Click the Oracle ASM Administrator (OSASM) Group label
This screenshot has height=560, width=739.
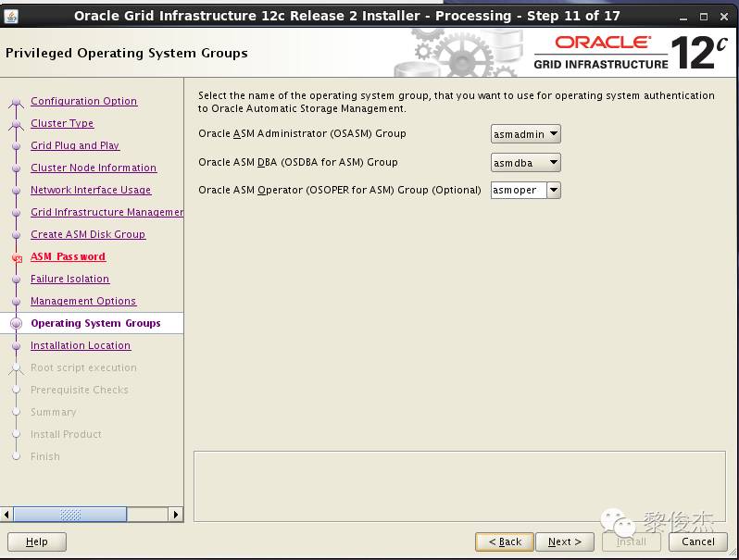point(302,134)
